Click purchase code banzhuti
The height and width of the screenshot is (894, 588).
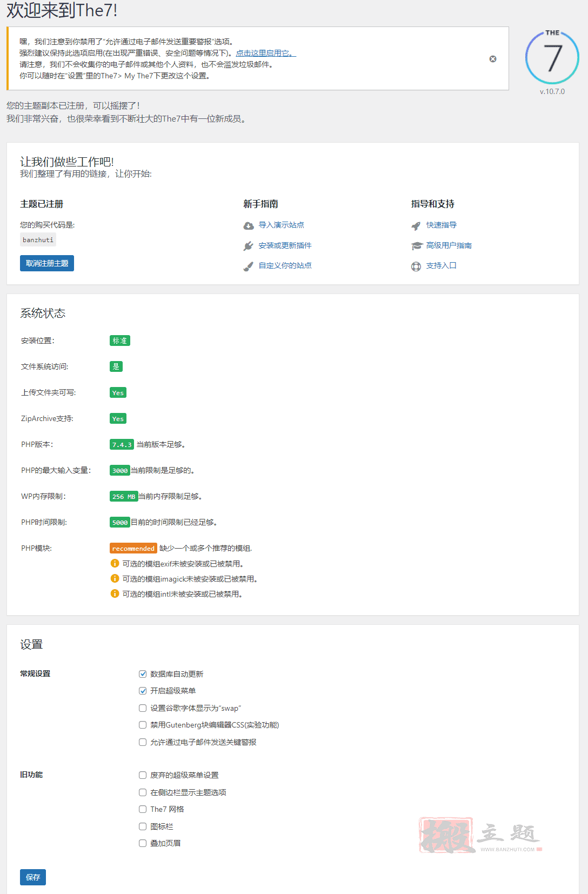click(x=38, y=239)
